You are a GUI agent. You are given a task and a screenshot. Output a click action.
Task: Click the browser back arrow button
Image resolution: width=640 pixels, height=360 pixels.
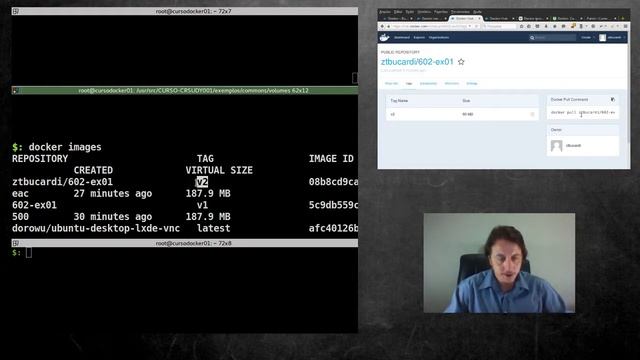(382, 26)
